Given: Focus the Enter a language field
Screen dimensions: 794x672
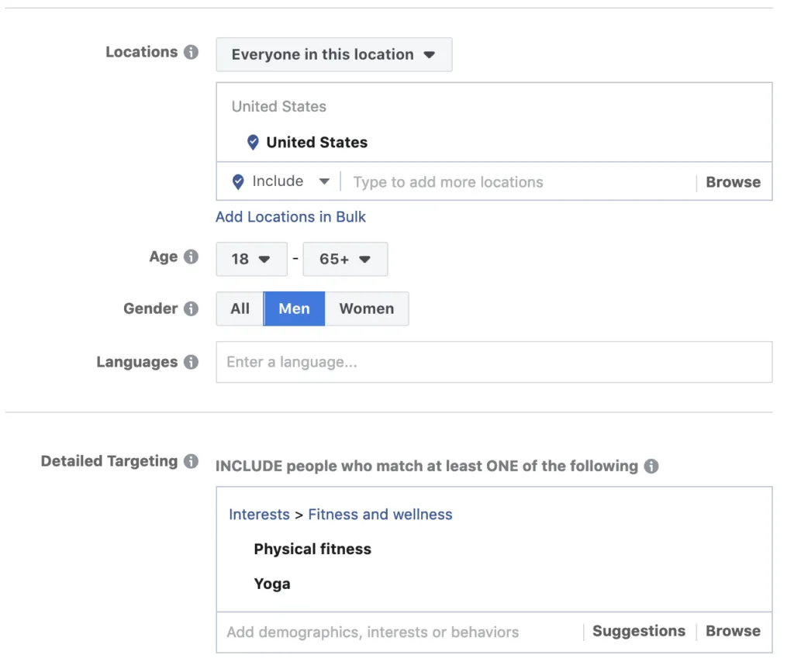Looking at the screenshot, I should pyautogui.click(x=494, y=362).
